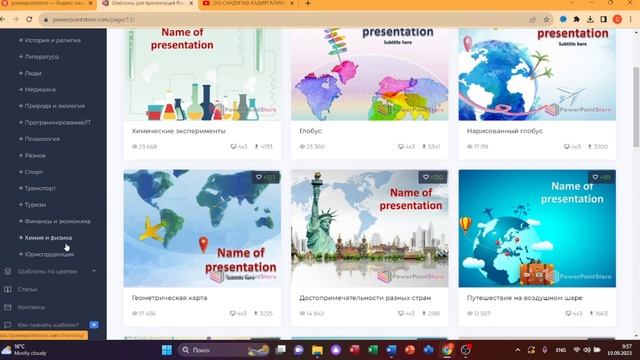Open the Химические эксперименты template thumbnail
The image size is (640, 360).
point(202,74)
